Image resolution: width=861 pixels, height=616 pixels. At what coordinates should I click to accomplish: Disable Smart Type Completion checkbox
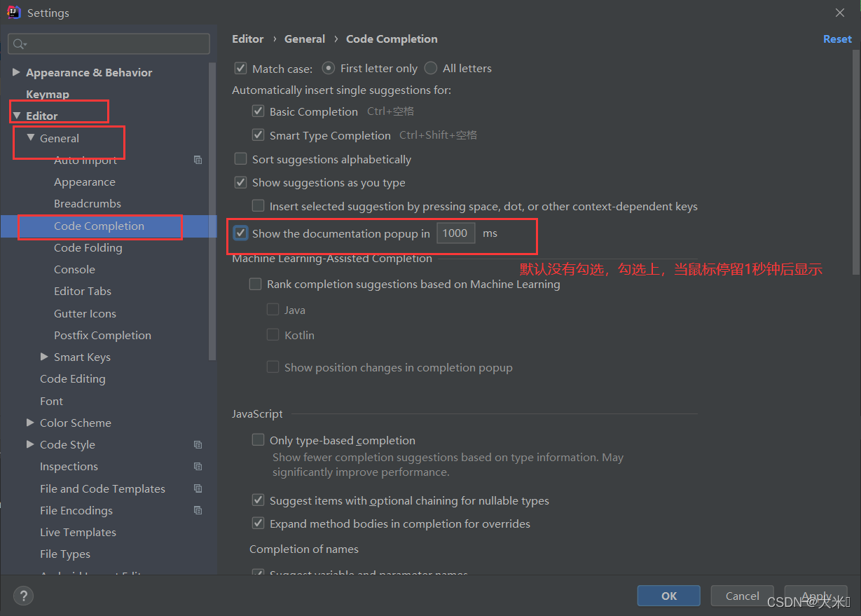[258, 135]
